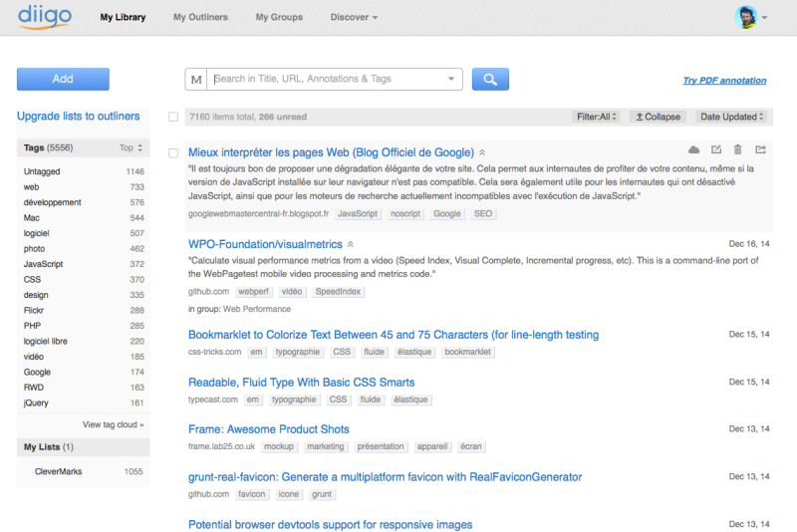
Task: Open the Filter:All dropdown
Action: (596, 117)
